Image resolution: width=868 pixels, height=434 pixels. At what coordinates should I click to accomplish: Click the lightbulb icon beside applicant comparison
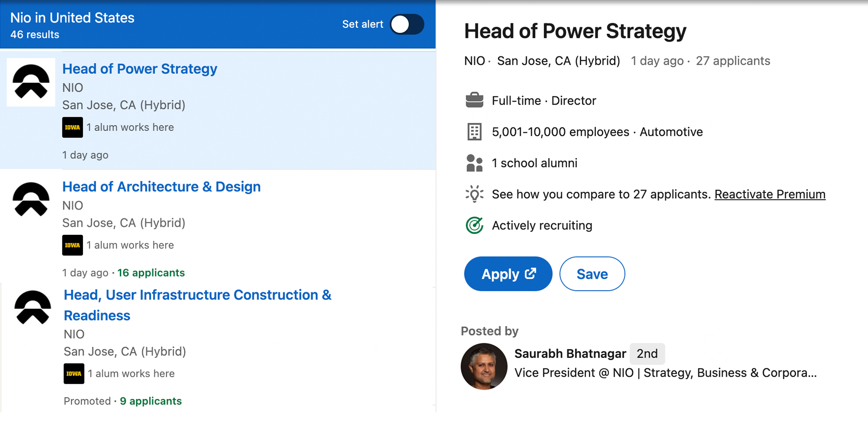pos(474,194)
